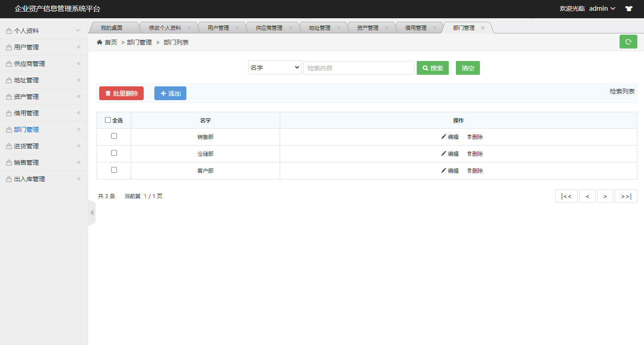
Task: Click the delete trash icon for 仓储部
Action: point(469,154)
